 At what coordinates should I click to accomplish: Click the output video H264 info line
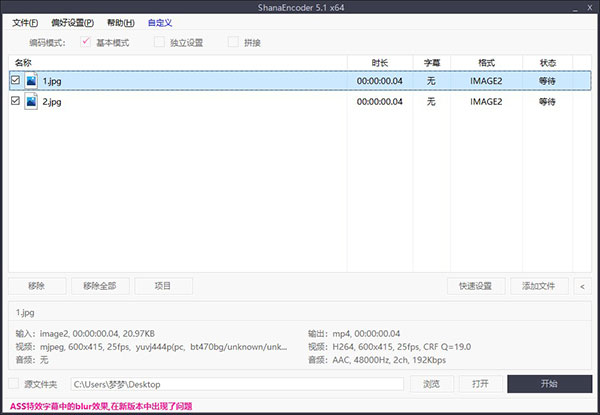(x=390, y=347)
